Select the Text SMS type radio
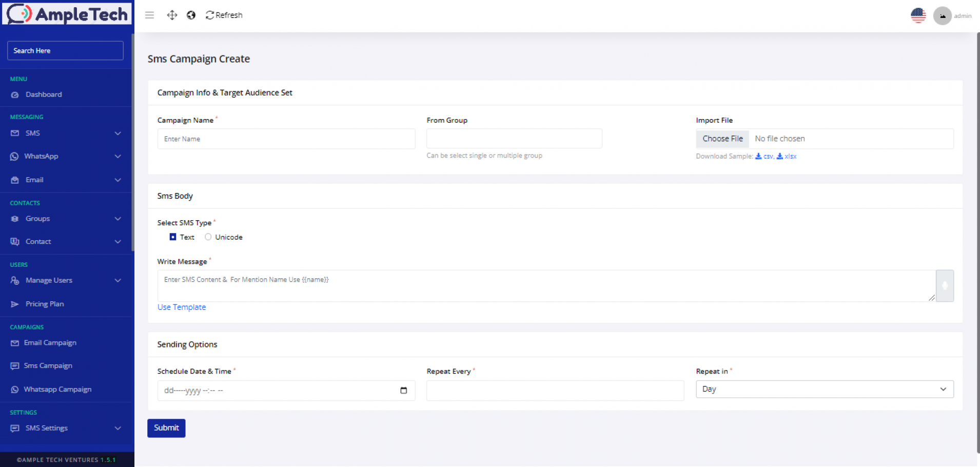Screen dimensions: 980x467 (173, 237)
